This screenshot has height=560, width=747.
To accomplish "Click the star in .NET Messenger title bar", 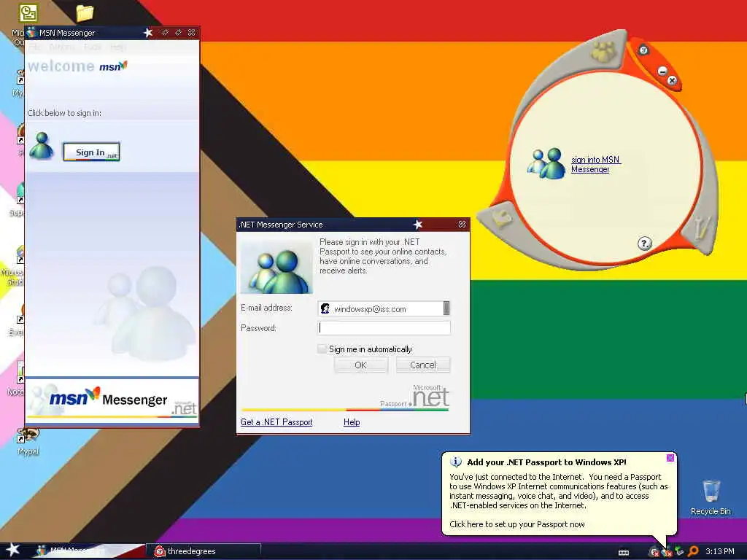I will (x=418, y=225).
